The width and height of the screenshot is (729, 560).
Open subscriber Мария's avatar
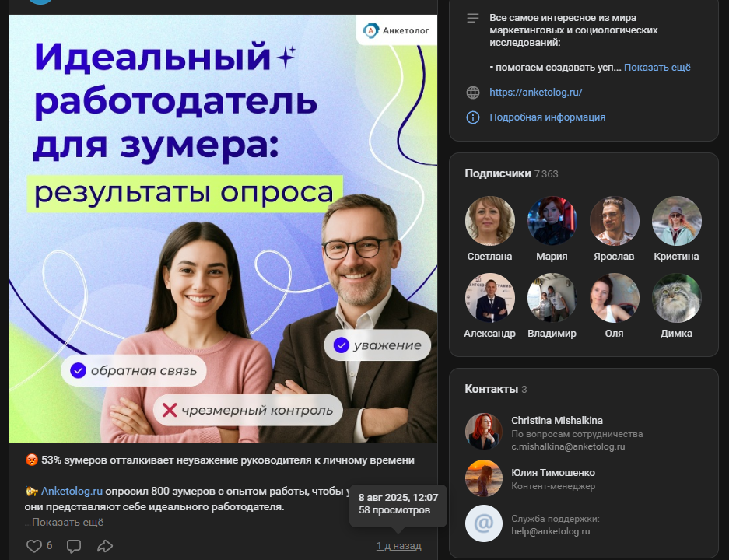click(552, 221)
